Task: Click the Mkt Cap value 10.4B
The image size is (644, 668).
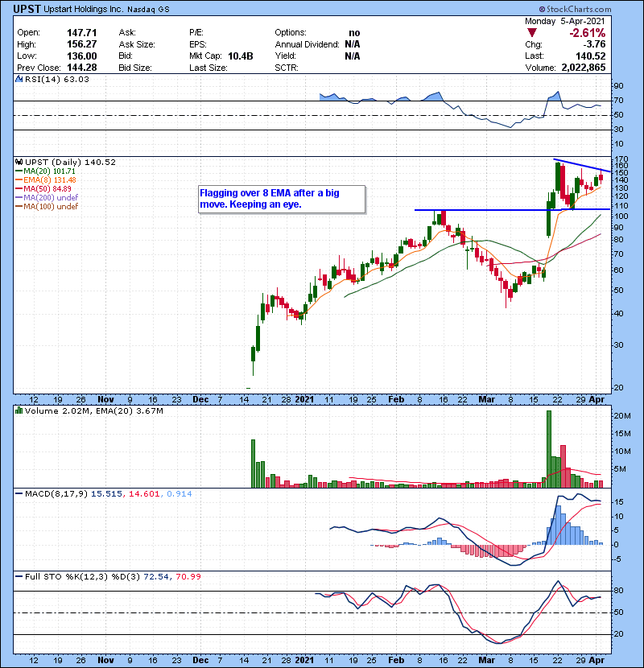Action: pos(241,56)
